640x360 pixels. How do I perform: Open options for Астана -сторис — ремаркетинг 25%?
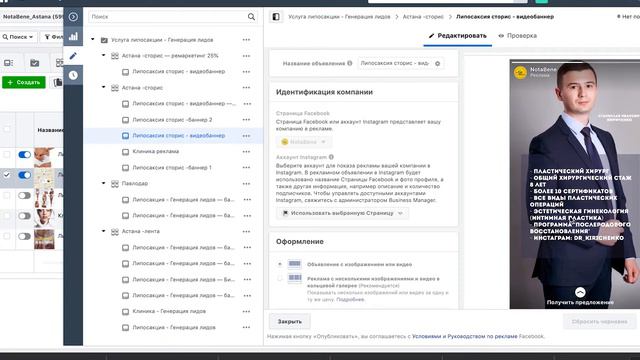246,56
